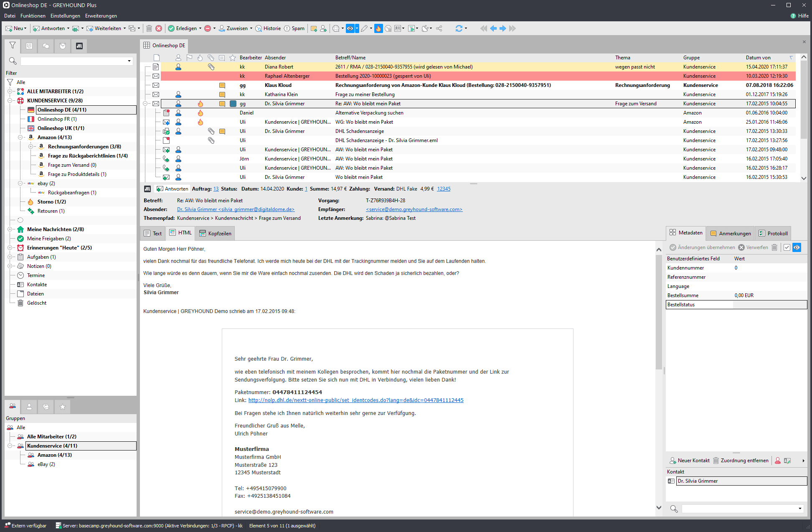Viewport: 812px width, 532px height.
Task: Expand the Meine Nachrichten tree node
Action: 10,229
